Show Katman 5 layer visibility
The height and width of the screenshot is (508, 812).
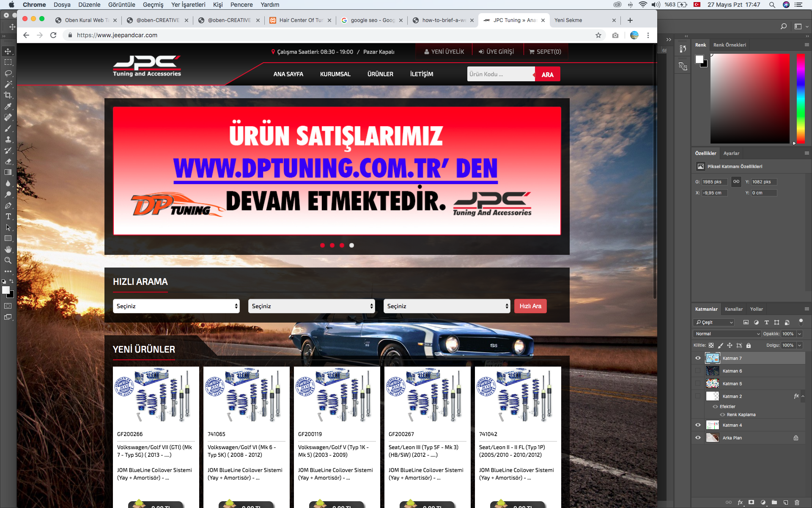(x=698, y=384)
